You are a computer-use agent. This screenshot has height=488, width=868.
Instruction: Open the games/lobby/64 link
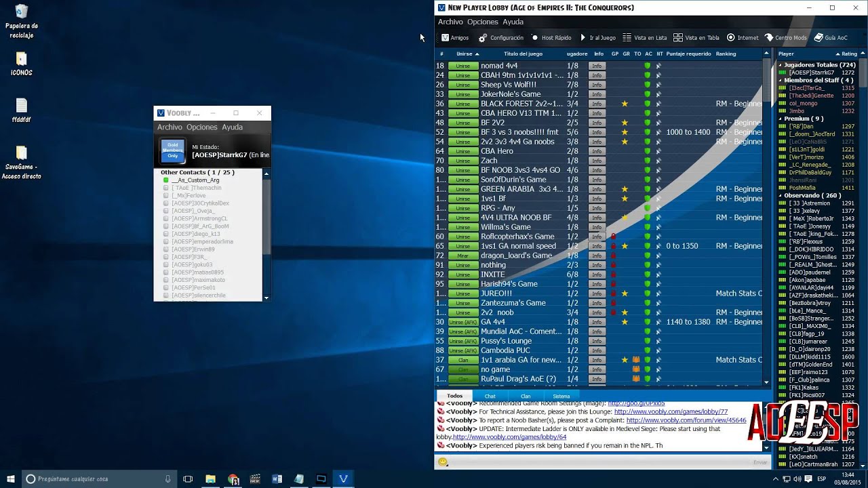(x=509, y=437)
